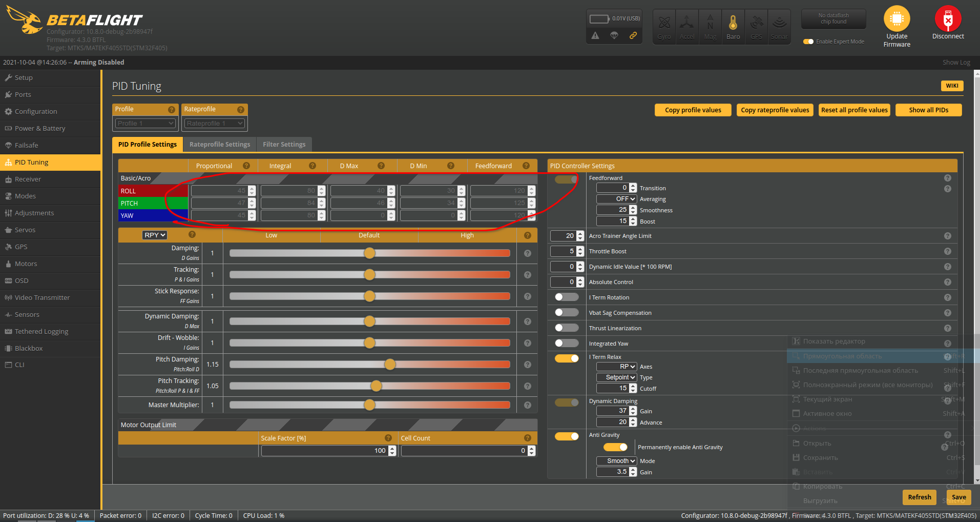The height and width of the screenshot is (522, 980).
Task: Switch to Filter Settings tab
Action: pyautogui.click(x=284, y=145)
